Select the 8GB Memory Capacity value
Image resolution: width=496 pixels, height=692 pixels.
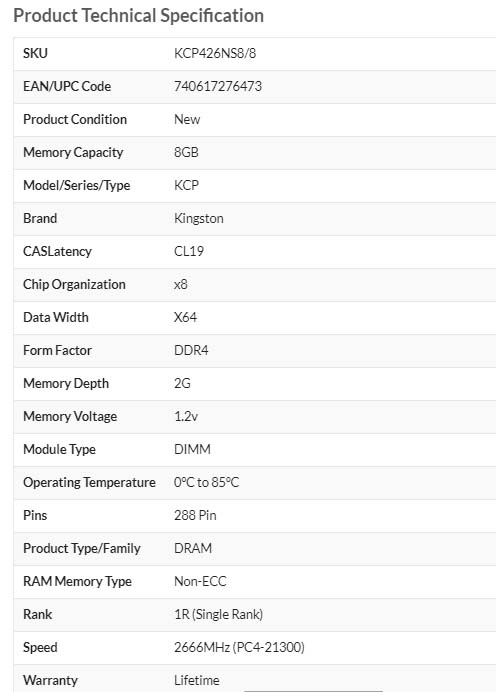(x=186, y=152)
